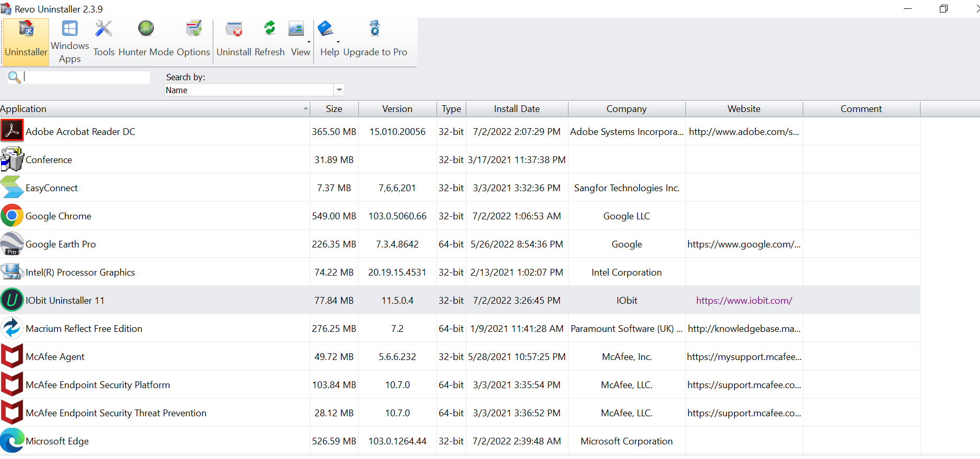Select the Microsoft Edge icon
Image resolution: width=980 pixels, height=459 pixels.
click(12, 441)
